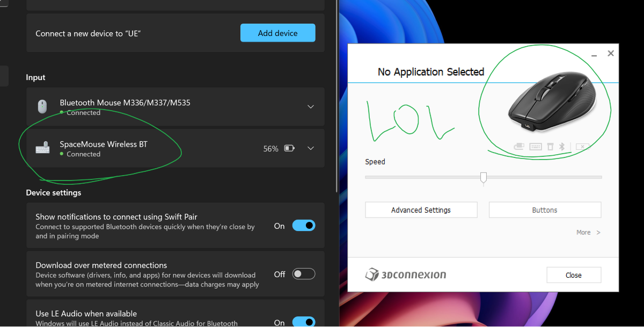
Task: Click the '56%' battery percentage
Action: click(270, 148)
